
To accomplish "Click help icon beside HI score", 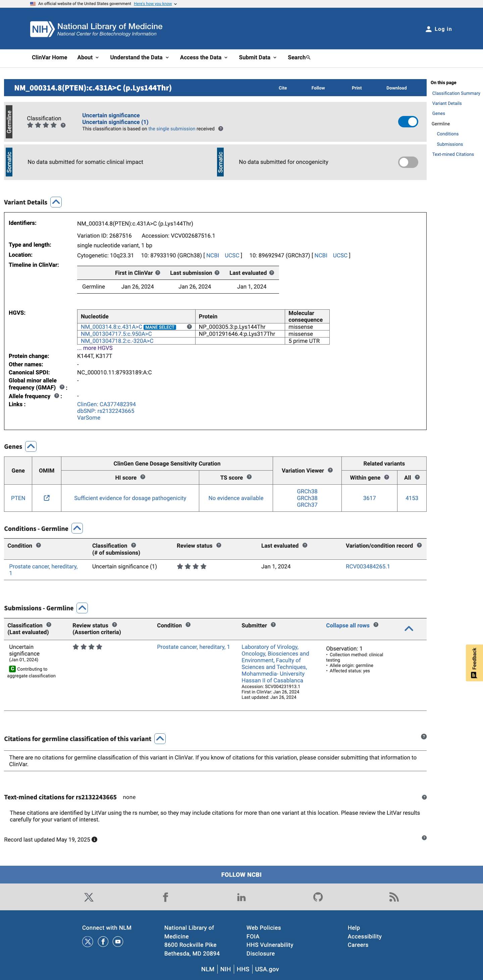I will 143,477.
